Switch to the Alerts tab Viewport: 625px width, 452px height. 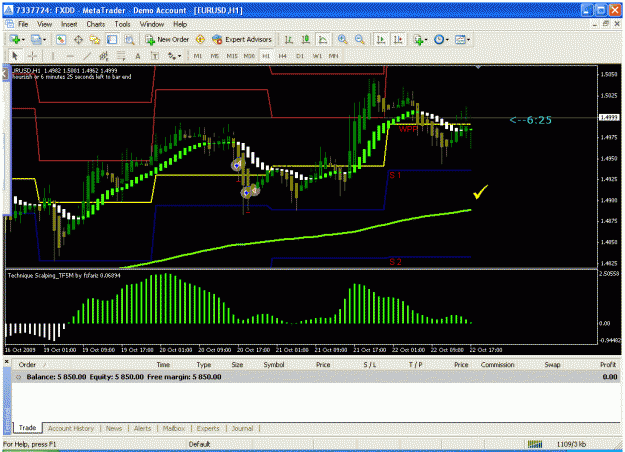tap(142, 428)
